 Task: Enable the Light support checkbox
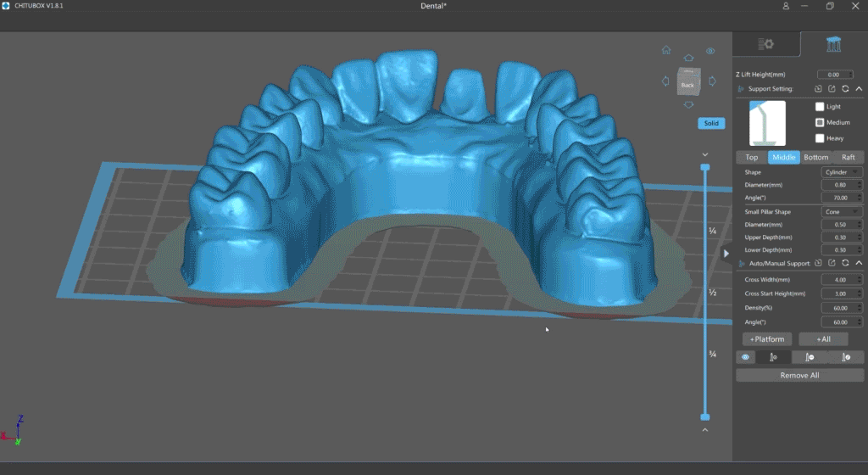click(x=820, y=106)
